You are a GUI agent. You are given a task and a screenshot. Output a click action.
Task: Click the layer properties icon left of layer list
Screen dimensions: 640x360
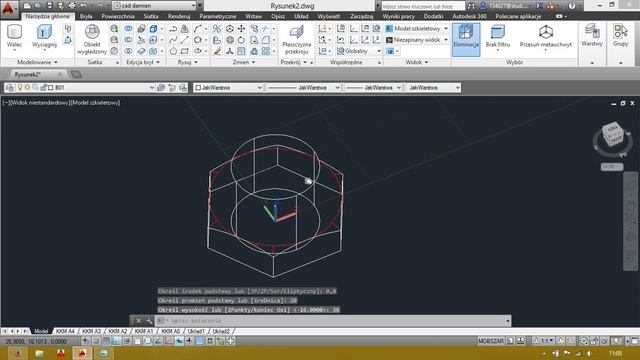[x=10, y=88]
